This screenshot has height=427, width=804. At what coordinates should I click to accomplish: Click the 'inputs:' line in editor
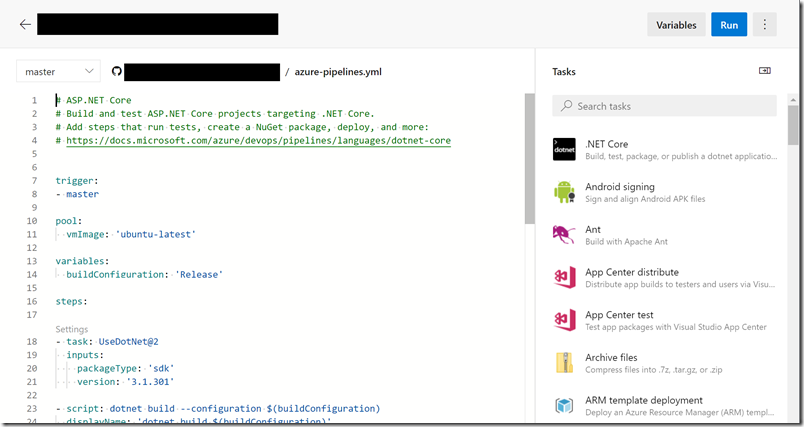pyautogui.click(x=85, y=355)
